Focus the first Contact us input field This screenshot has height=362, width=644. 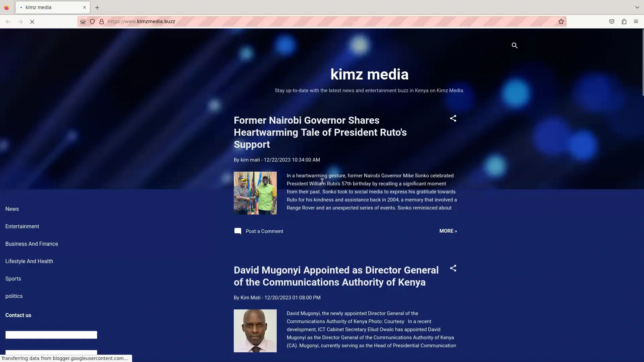pos(51,335)
